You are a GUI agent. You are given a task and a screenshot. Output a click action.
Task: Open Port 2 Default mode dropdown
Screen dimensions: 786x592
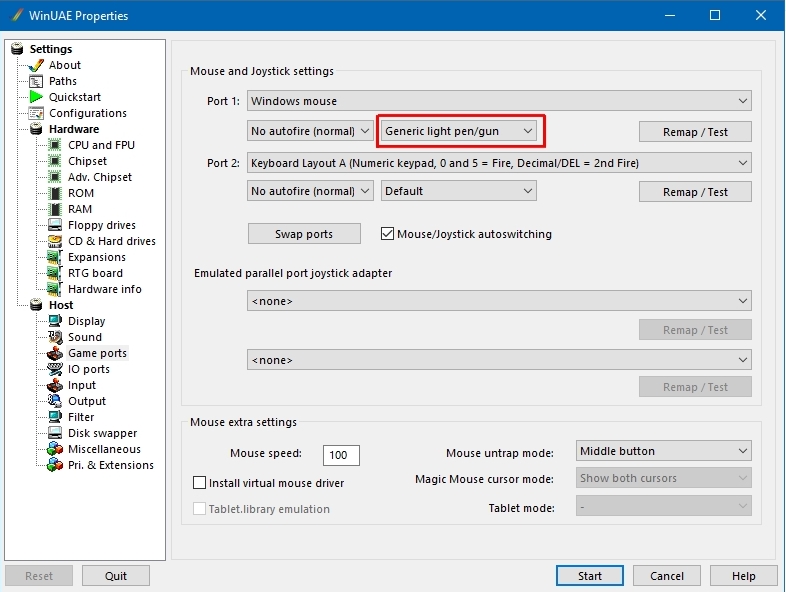tap(459, 191)
